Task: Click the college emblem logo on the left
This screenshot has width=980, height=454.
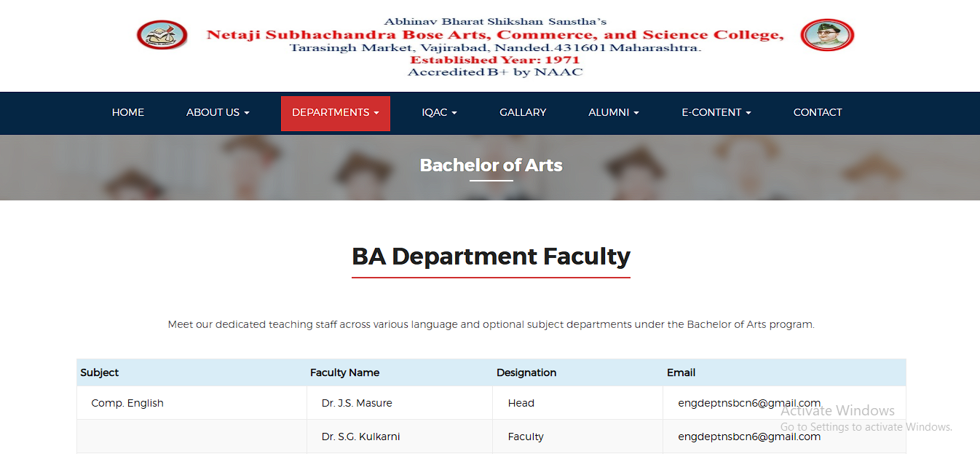Action: [162, 35]
